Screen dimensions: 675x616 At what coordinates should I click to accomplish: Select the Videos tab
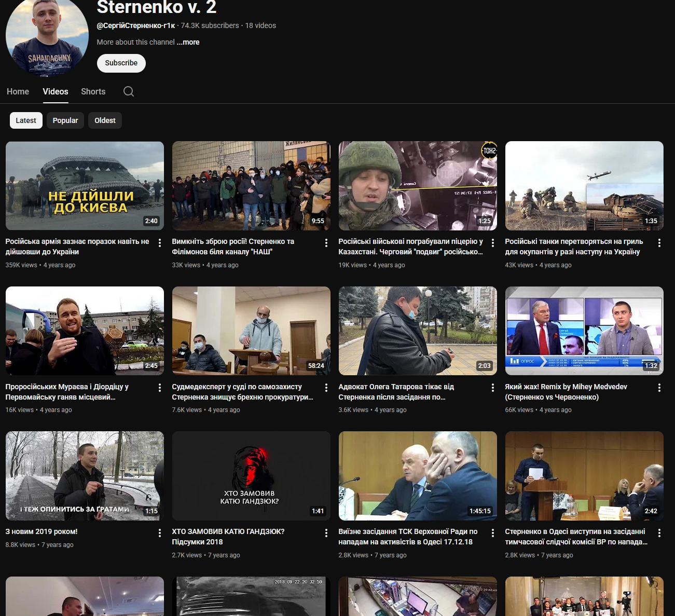tap(56, 91)
